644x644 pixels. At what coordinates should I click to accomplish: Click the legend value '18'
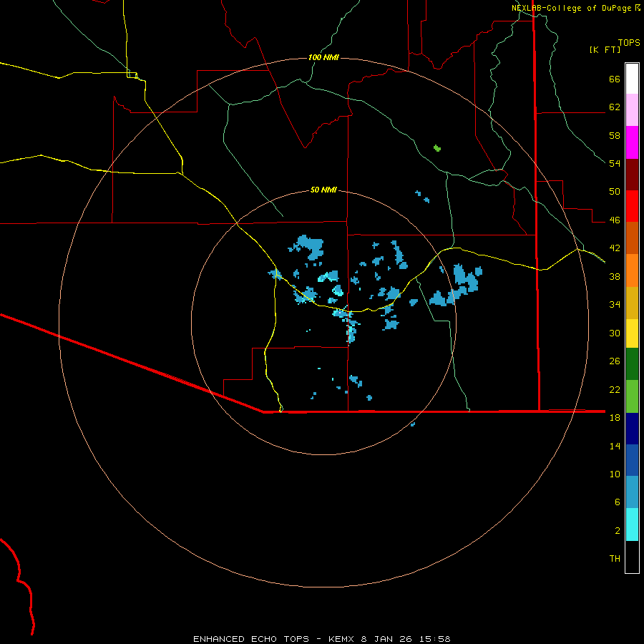tap(615, 417)
